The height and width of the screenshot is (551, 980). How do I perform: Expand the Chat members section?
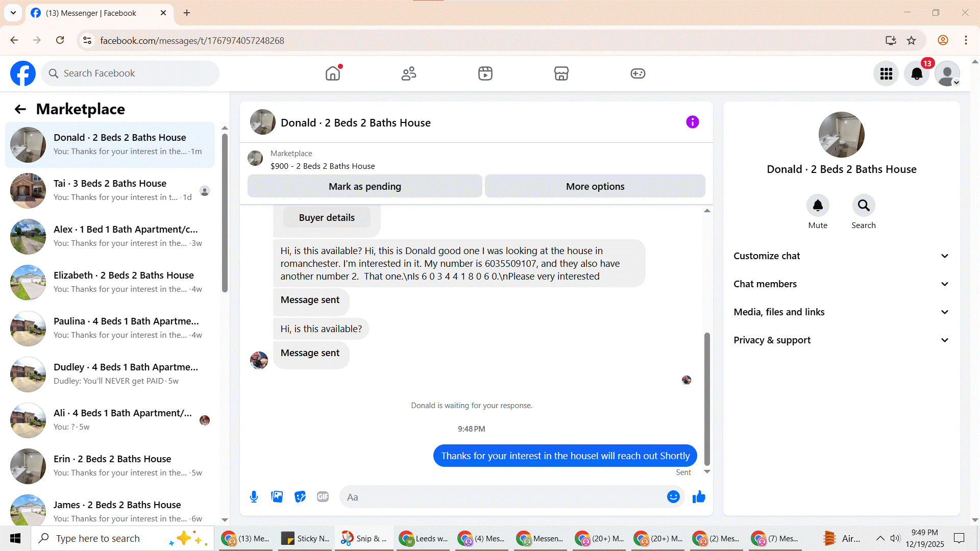point(841,284)
